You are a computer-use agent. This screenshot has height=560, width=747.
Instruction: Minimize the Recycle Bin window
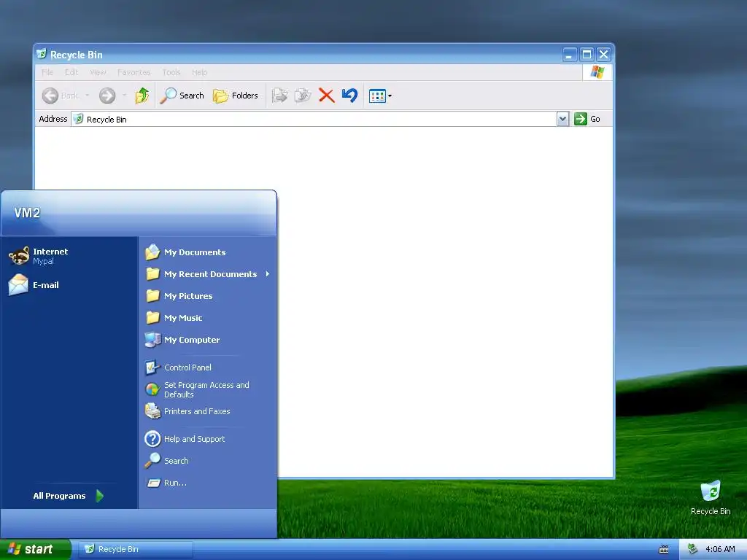(x=569, y=55)
